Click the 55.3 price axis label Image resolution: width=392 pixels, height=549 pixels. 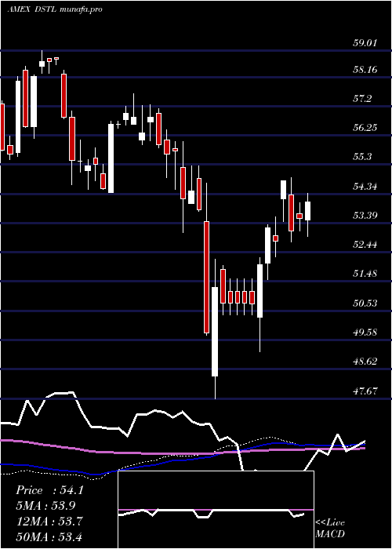(x=362, y=157)
